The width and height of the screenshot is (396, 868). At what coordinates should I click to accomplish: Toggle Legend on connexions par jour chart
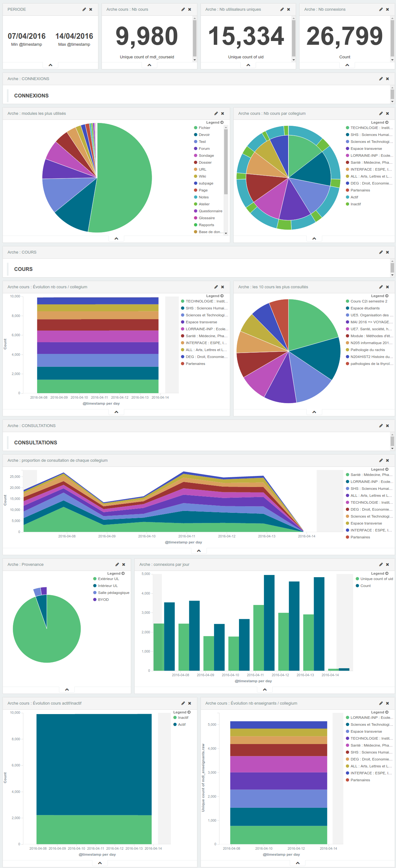coord(380,573)
